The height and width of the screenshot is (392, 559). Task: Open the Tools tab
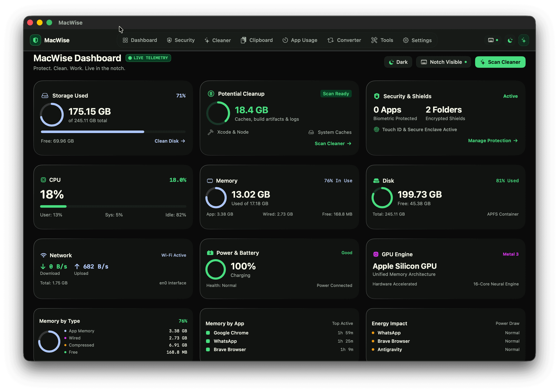point(382,40)
